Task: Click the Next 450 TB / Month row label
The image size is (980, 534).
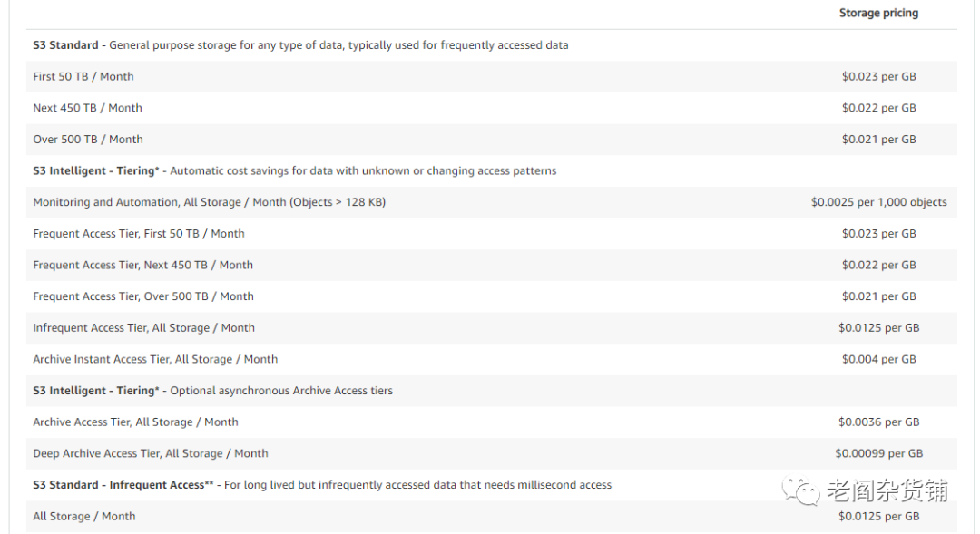Action: tap(87, 108)
